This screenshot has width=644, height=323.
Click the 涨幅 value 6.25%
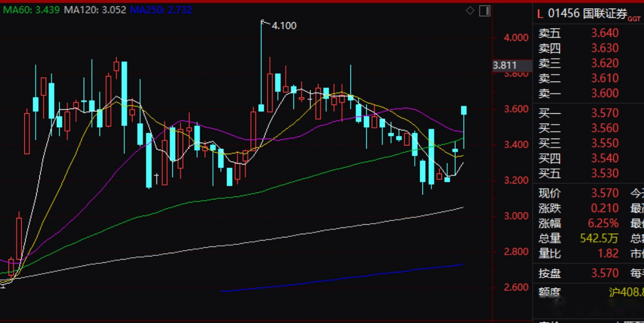click(x=603, y=223)
